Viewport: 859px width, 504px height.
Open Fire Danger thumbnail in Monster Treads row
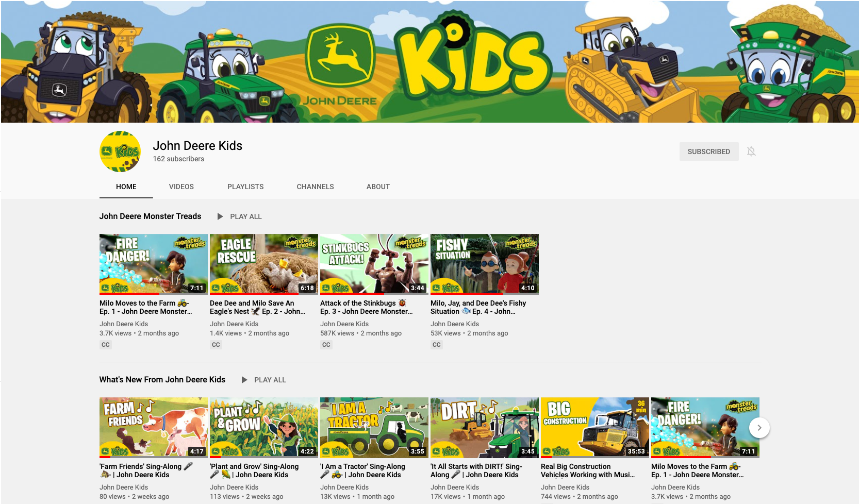(x=154, y=264)
